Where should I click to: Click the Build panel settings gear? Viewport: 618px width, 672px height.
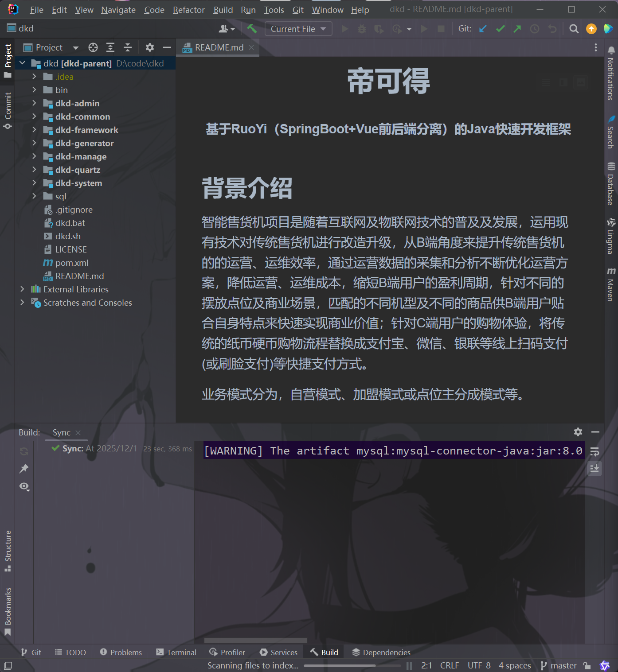click(578, 432)
